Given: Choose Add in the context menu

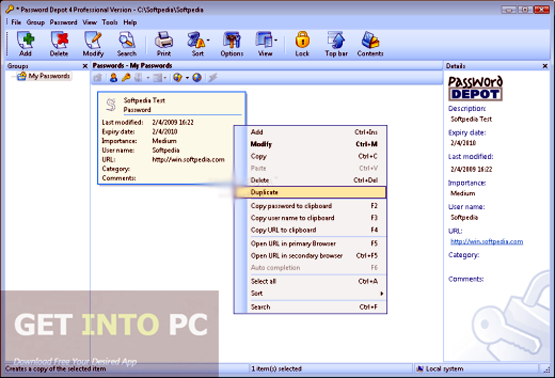Looking at the screenshot, I should click(x=310, y=132).
